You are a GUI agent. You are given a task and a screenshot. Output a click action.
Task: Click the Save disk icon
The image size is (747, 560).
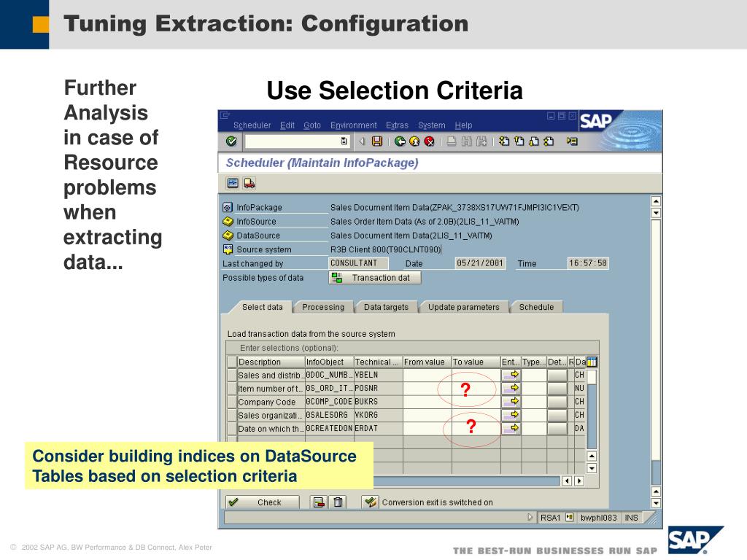point(377,141)
